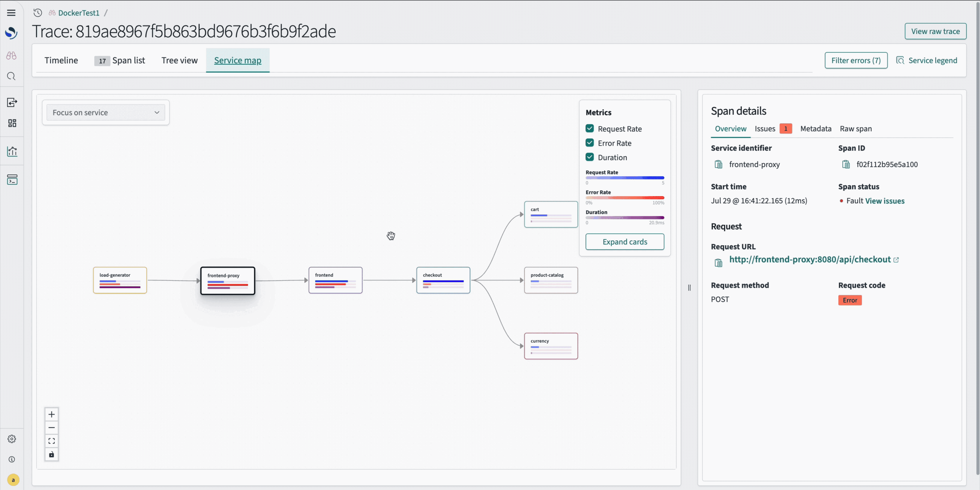Click the Expand cards button
980x490 pixels.
[x=625, y=242]
